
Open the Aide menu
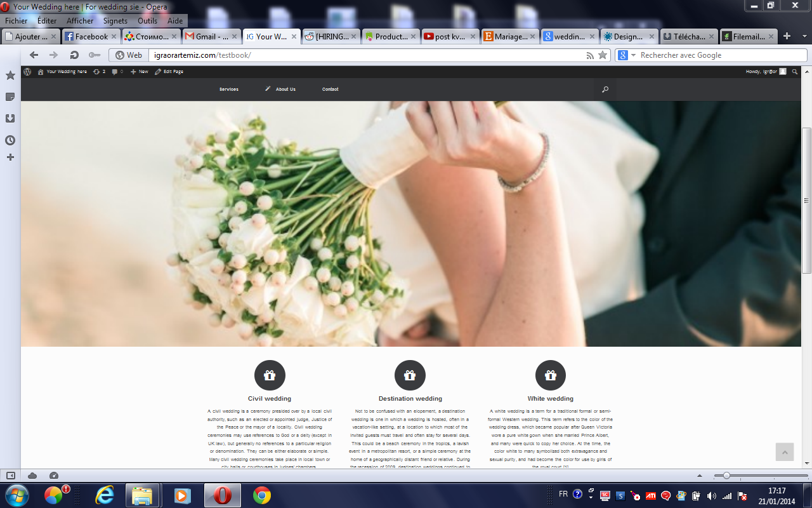point(175,21)
